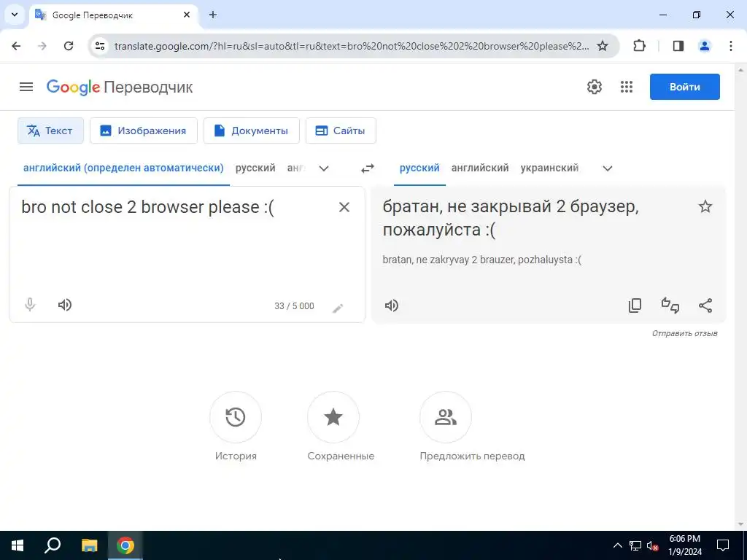Open Chrome's three-dot menu
The image size is (747, 560).
coord(731,46)
